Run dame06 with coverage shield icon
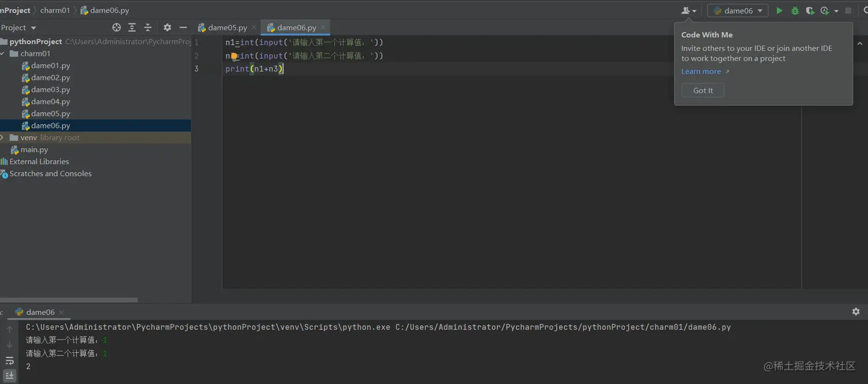 coord(810,11)
